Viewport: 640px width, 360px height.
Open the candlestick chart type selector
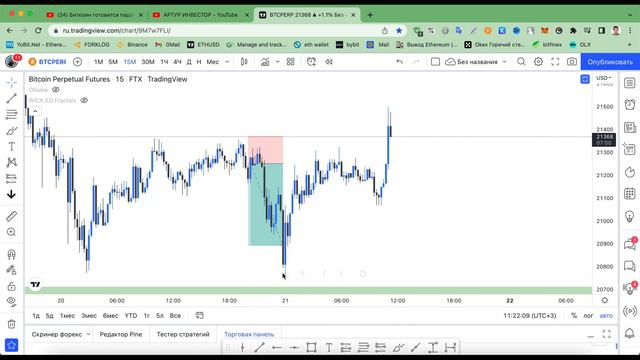244,62
